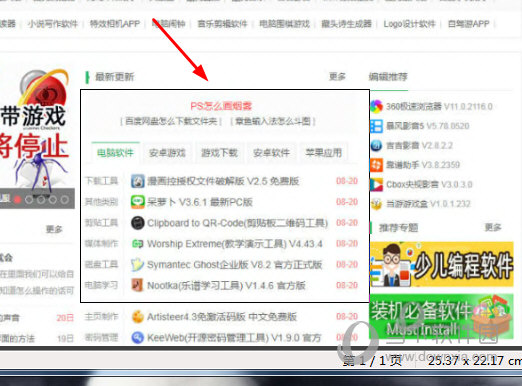Click the orange icon beside V3.8.2359
This screenshot has height=386, width=522.
point(376,165)
